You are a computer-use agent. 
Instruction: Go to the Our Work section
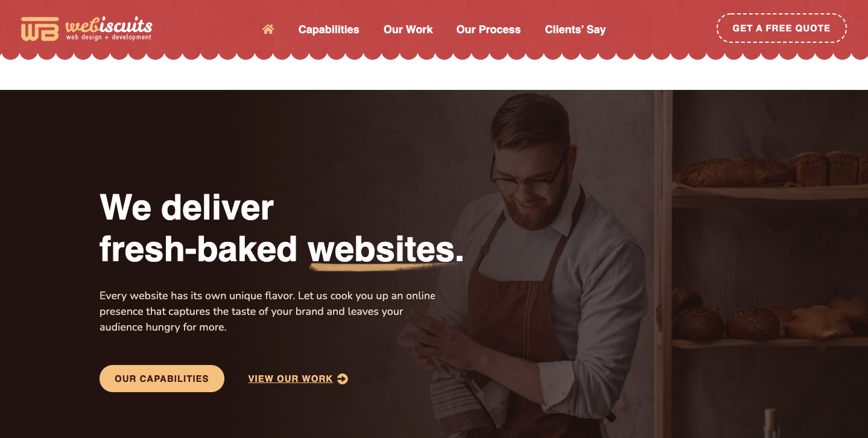click(x=408, y=30)
